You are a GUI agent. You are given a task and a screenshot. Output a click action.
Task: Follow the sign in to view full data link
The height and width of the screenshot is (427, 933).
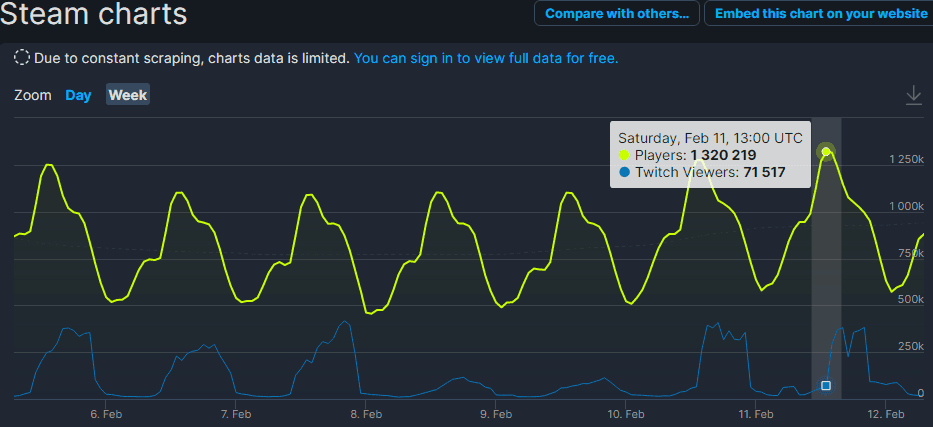(x=486, y=58)
